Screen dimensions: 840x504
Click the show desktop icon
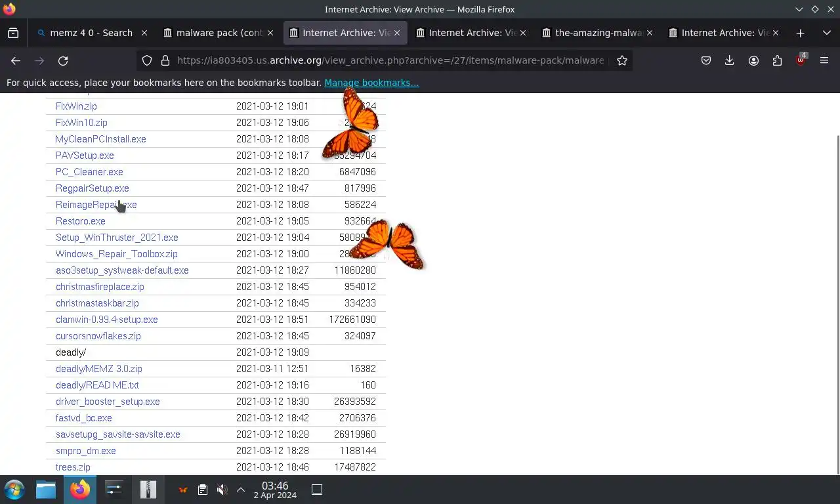(x=317, y=490)
